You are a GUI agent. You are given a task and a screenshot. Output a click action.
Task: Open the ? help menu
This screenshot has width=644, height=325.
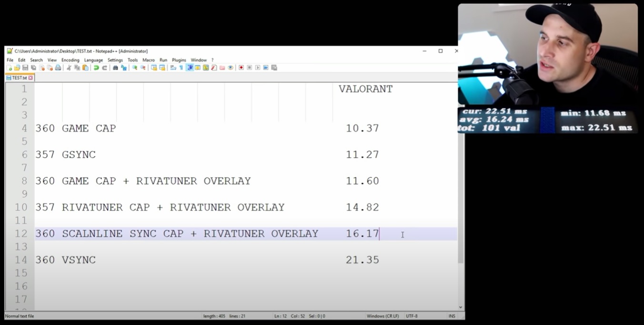[x=212, y=60]
